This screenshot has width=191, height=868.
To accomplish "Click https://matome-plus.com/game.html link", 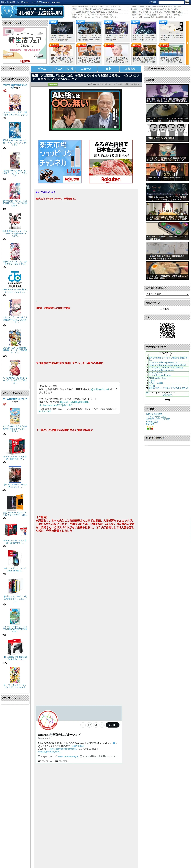I will pos(167,365).
